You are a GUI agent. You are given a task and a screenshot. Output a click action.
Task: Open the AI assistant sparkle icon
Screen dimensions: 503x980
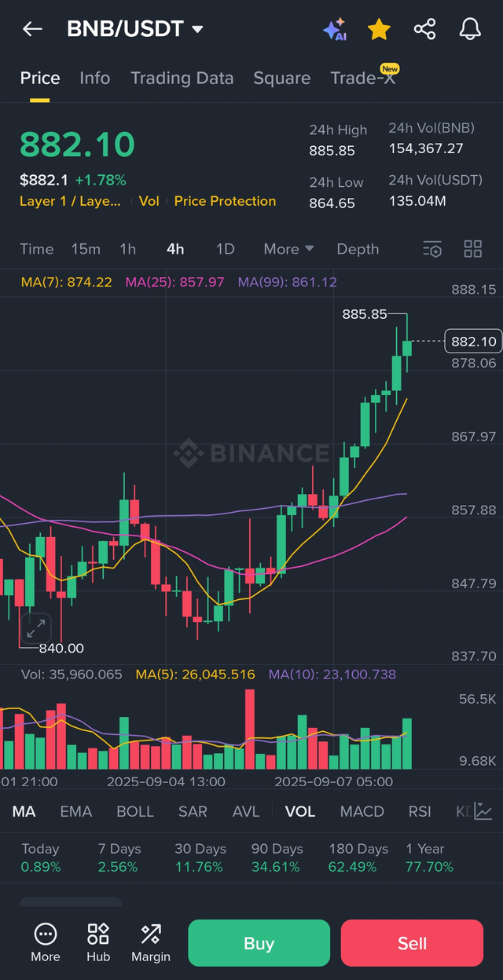(335, 30)
